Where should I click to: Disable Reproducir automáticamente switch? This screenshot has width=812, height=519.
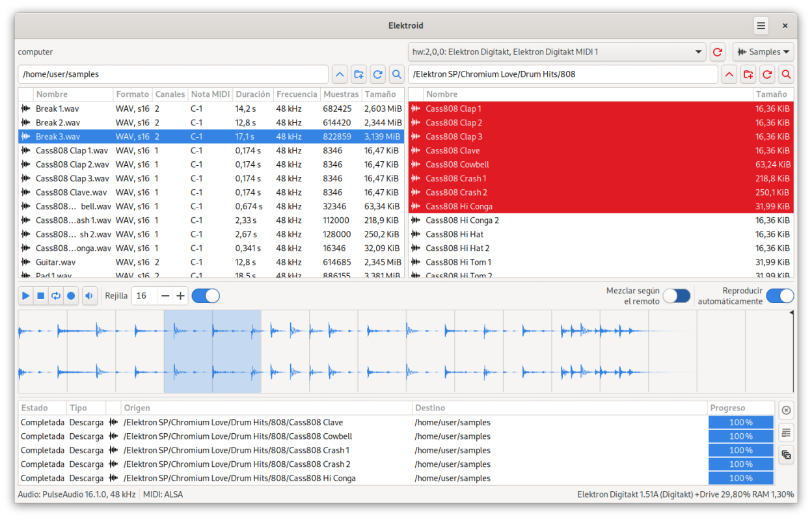point(779,296)
